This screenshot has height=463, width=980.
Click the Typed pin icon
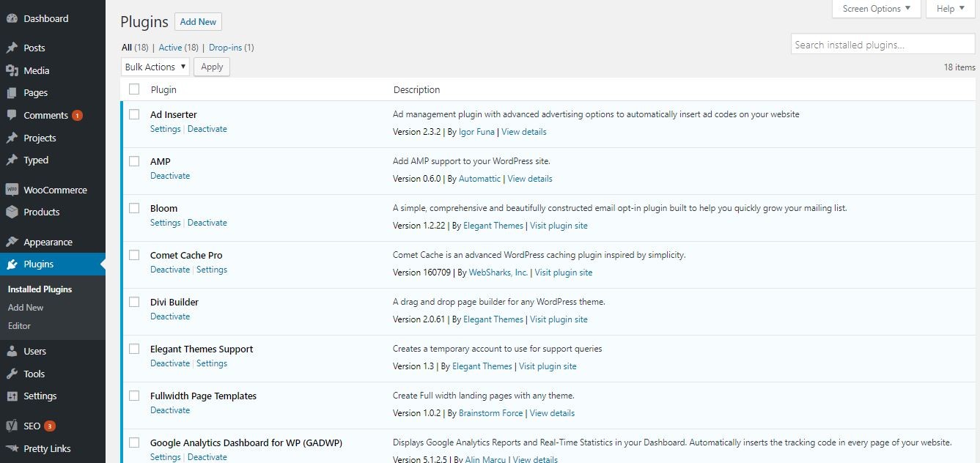coord(12,160)
